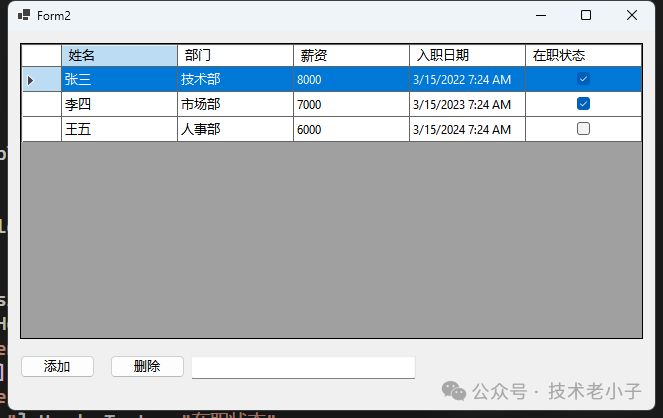Click the 部门 column header
The width and height of the screenshot is (663, 418).
coord(235,55)
